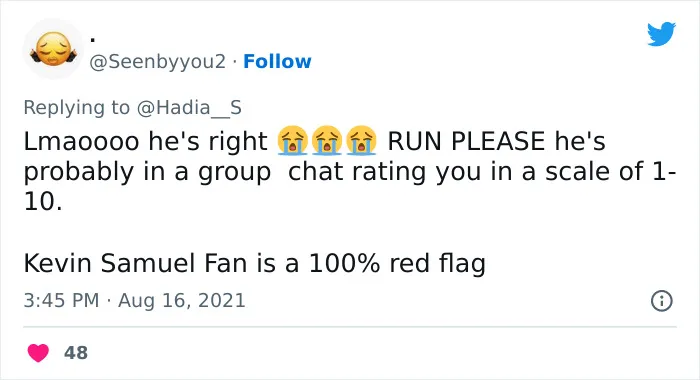This screenshot has height=380, width=700.
Task: Open the @Seenbyyou2 handle profile
Action: point(158,62)
